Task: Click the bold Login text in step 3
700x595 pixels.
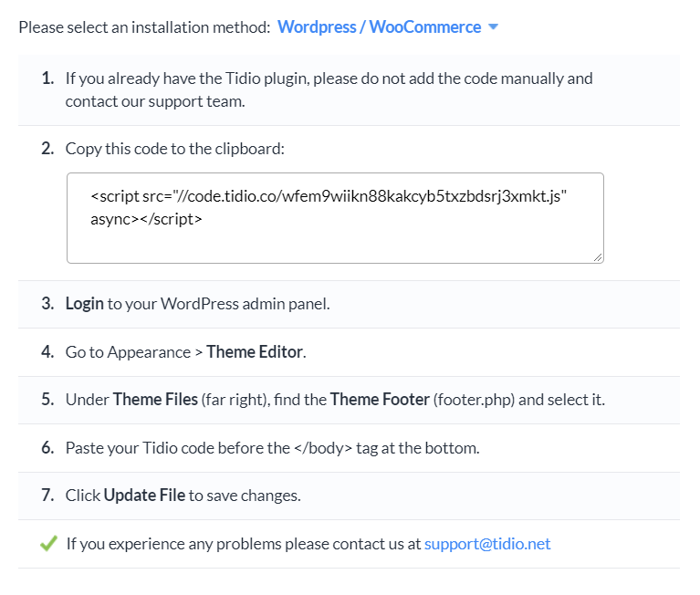Action: (84, 304)
